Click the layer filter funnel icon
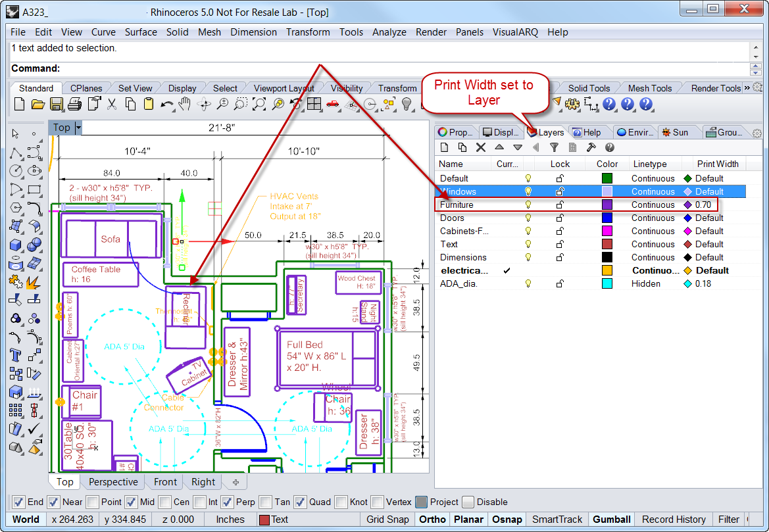 coord(554,147)
